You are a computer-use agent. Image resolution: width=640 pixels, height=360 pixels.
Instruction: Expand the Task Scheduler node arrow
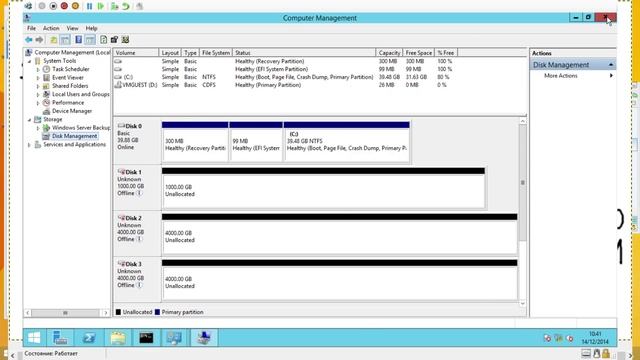tap(38, 69)
